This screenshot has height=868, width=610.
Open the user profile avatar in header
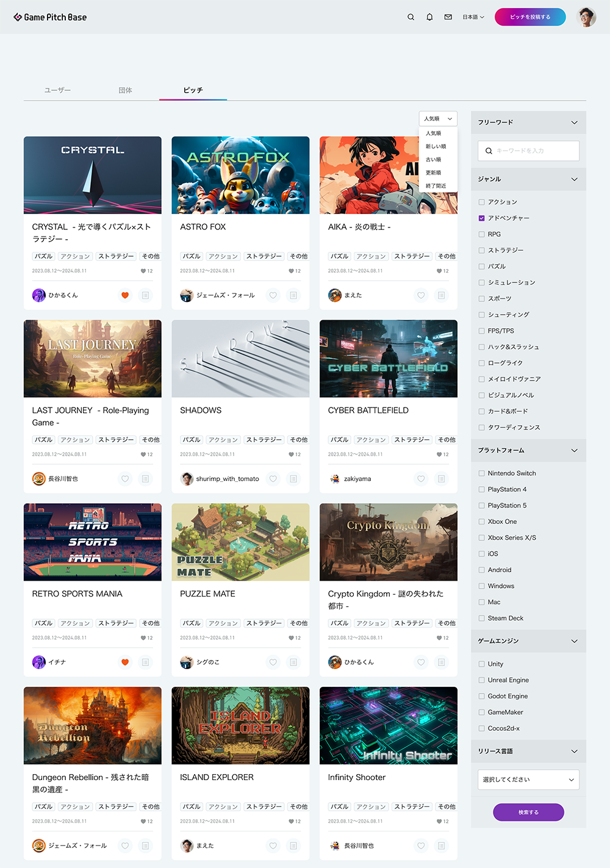[x=587, y=17]
